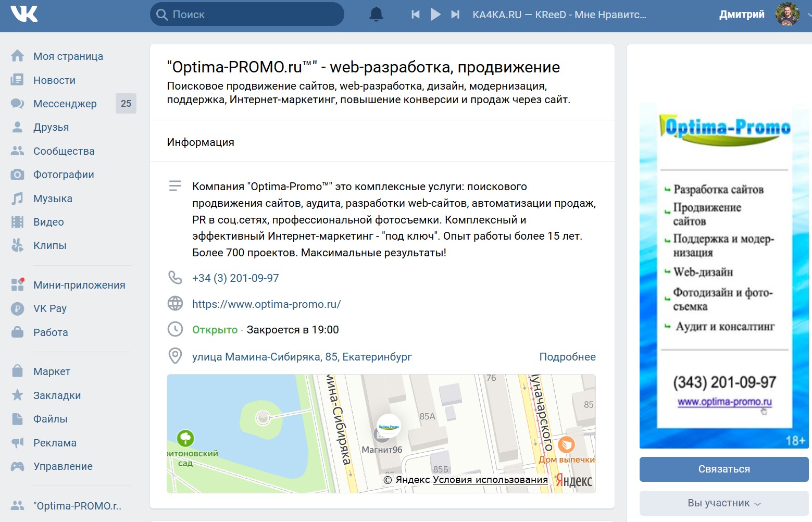Screen dimensions: 812x522
Task: Click the Optima-Promo marker on the map
Action: point(389,427)
